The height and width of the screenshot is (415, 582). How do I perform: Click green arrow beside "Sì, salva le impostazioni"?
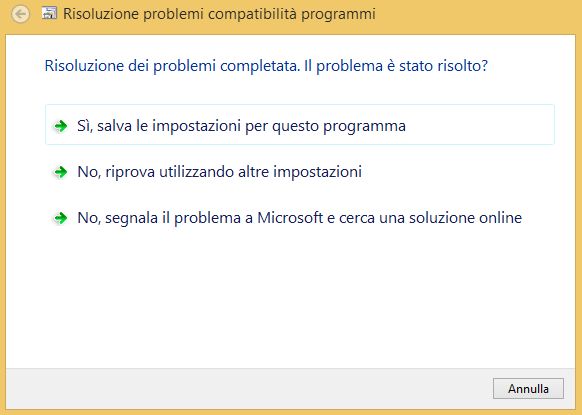[x=61, y=126]
